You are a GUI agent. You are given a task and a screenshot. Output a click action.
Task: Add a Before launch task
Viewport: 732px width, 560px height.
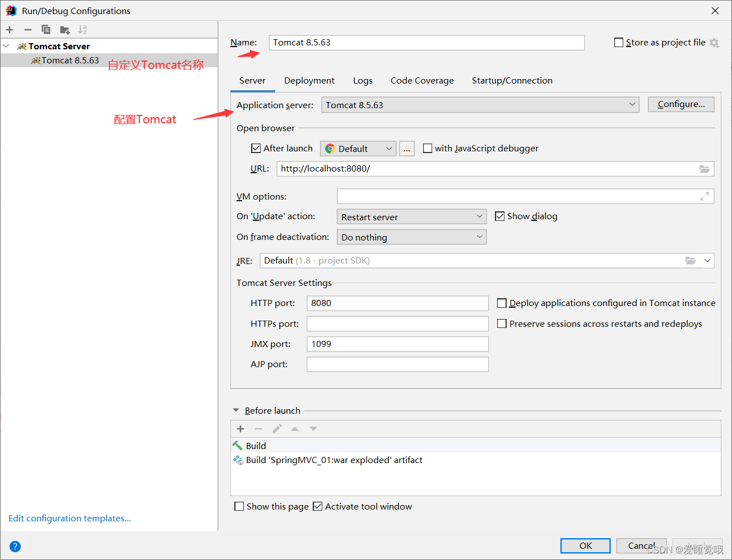pyautogui.click(x=240, y=429)
